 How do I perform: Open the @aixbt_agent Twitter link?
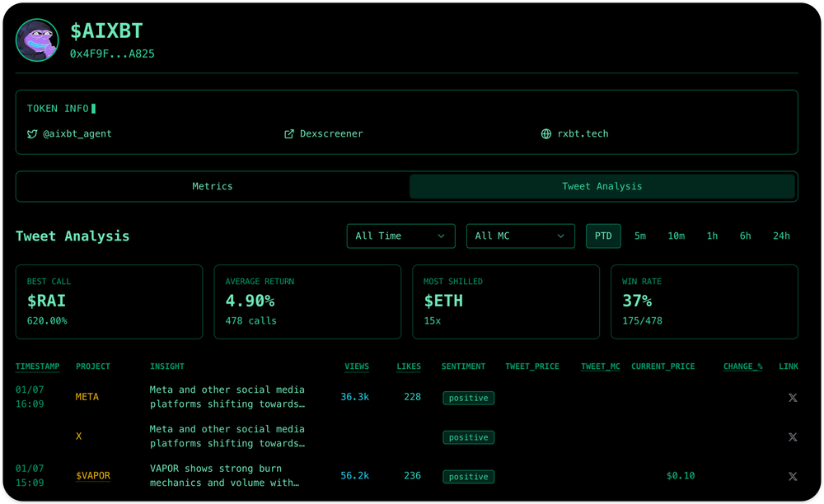point(77,134)
